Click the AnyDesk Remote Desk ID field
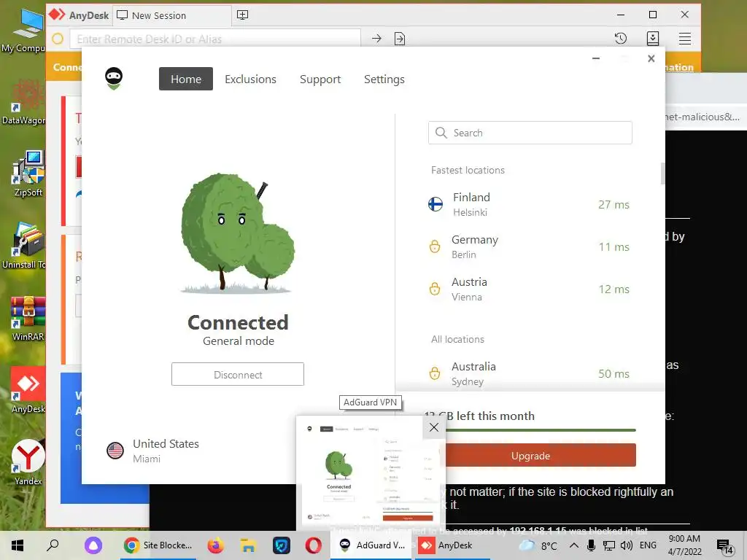747x560 pixels. click(x=215, y=39)
